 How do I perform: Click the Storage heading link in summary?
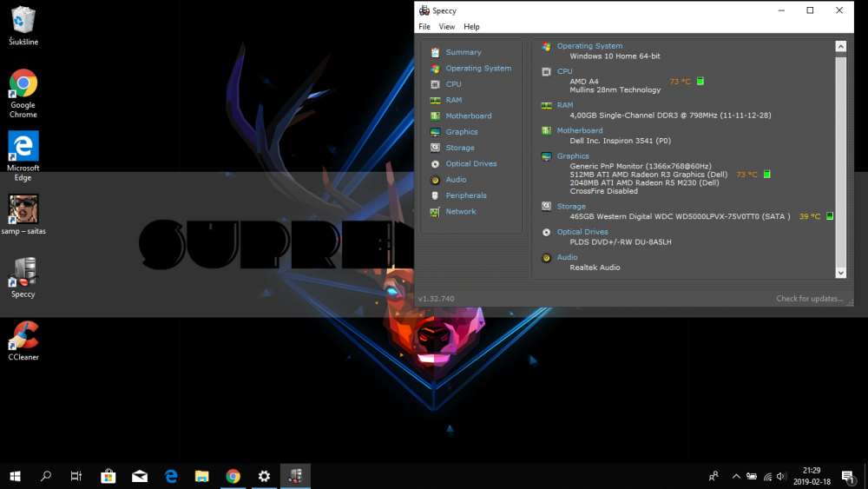571,207
